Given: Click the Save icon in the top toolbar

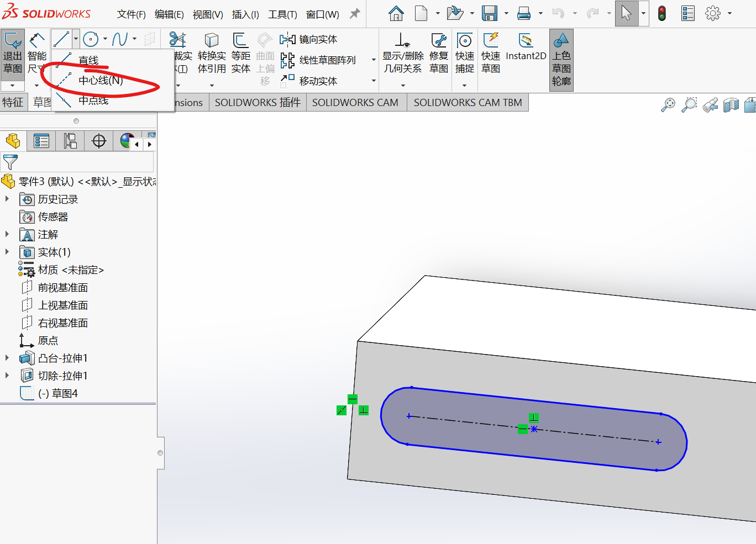Looking at the screenshot, I should 489,13.
